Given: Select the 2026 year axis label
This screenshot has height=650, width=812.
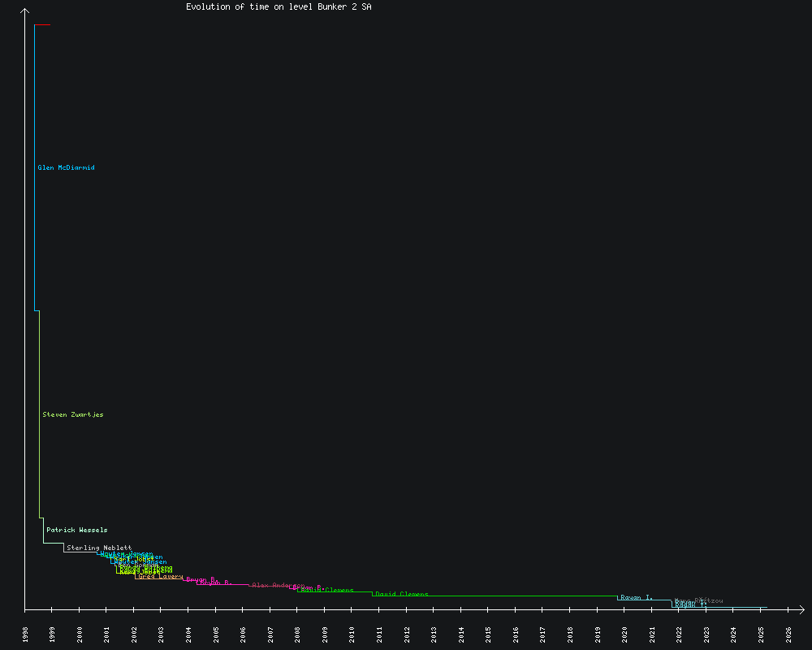Looking at the screenshot, I should (x=788, y=635).
